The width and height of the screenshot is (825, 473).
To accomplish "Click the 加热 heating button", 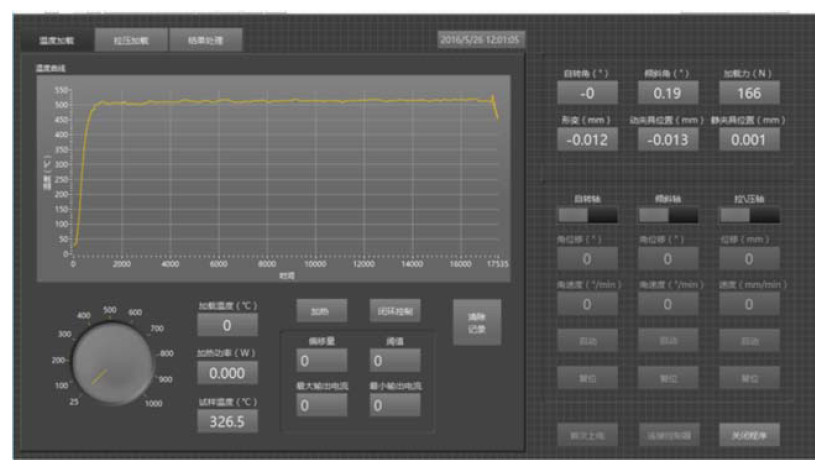I will [320, 311].
